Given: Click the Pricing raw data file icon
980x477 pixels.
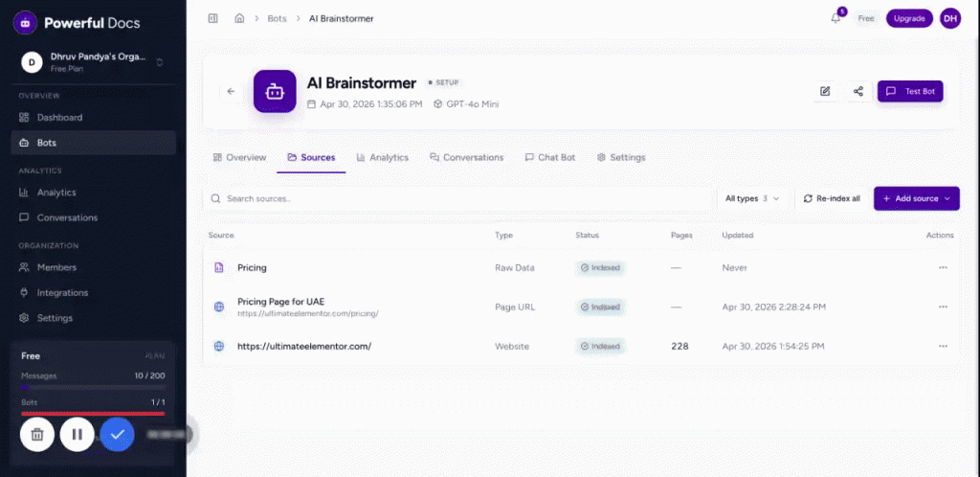Looking at the screenshot, I should pyautogui.click(x=219, y=267).
